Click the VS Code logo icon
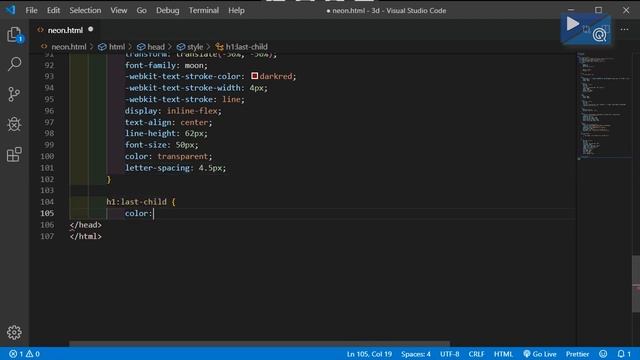This screenshot has height=360, width=640. (11, 10)
